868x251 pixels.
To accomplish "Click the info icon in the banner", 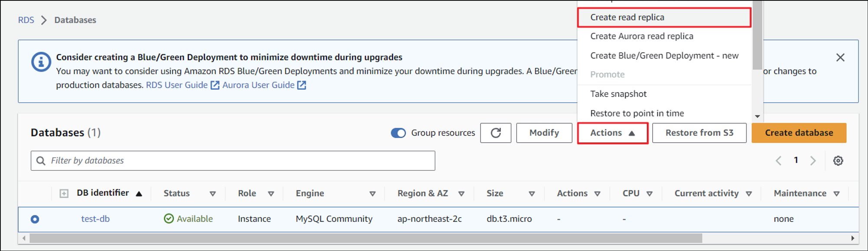I will click(41, 62).
